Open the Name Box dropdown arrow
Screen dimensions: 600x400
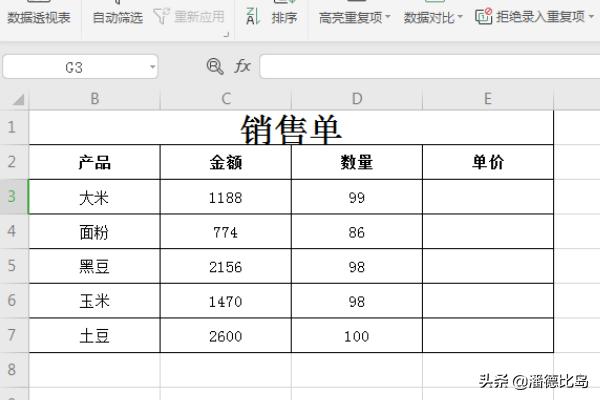coord(152,67)
